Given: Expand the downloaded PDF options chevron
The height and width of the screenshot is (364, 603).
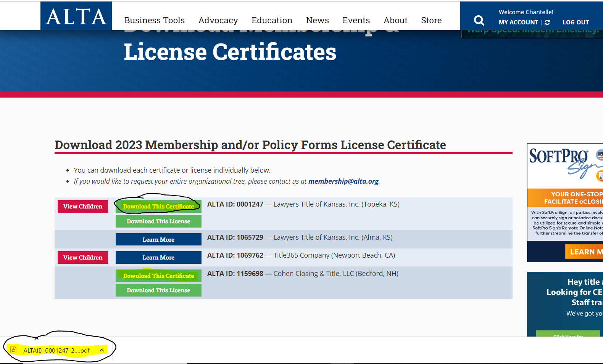Looking at the screenshot, I should tap(102, 350).
